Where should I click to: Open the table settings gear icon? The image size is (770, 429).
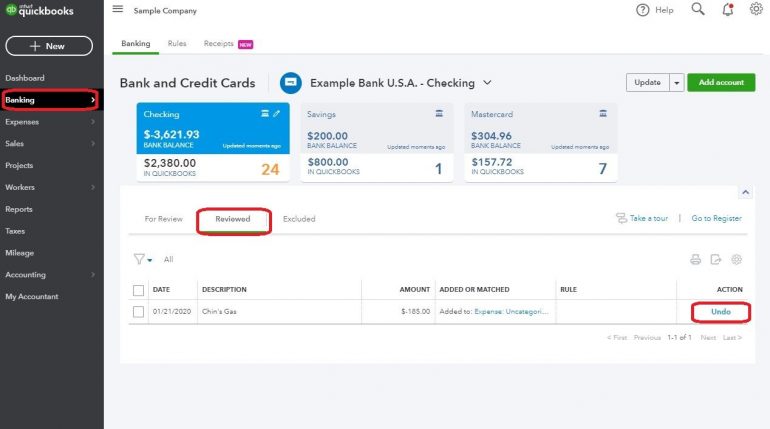coord(737,260)
